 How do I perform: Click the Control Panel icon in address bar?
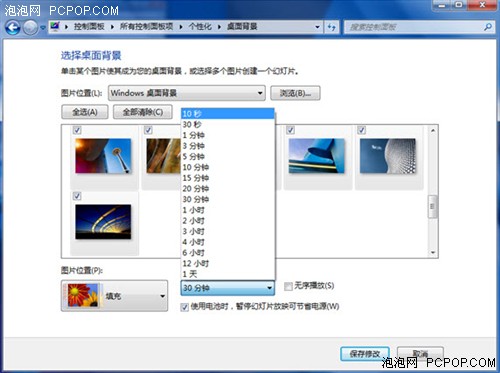55,27
